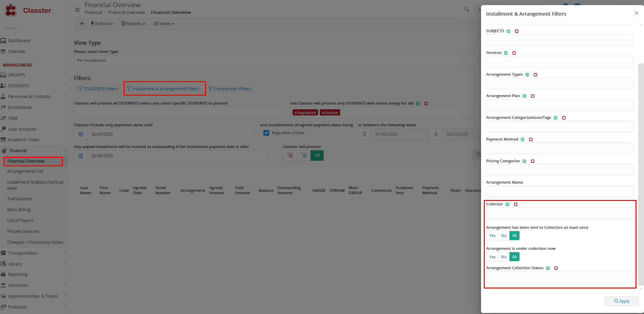Select Yes for sent to Collection at least once
The image size is (644, 314).
tap(492, 236)
